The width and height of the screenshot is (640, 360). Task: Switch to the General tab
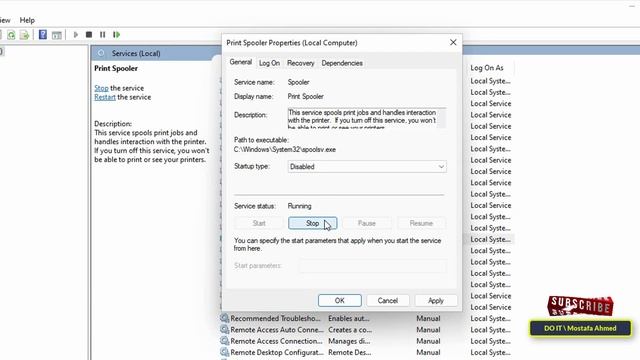tap(240, 62)
